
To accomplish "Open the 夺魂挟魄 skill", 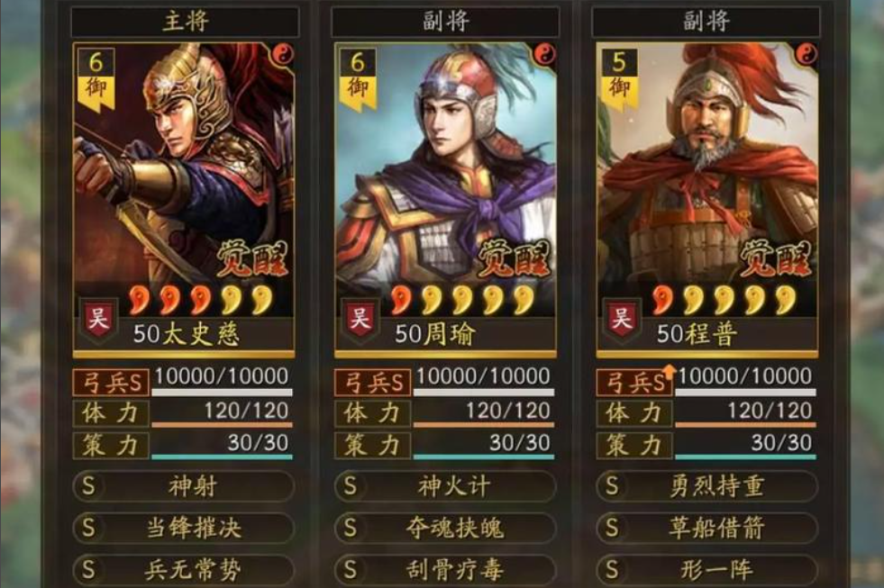I will click(445, 528).
